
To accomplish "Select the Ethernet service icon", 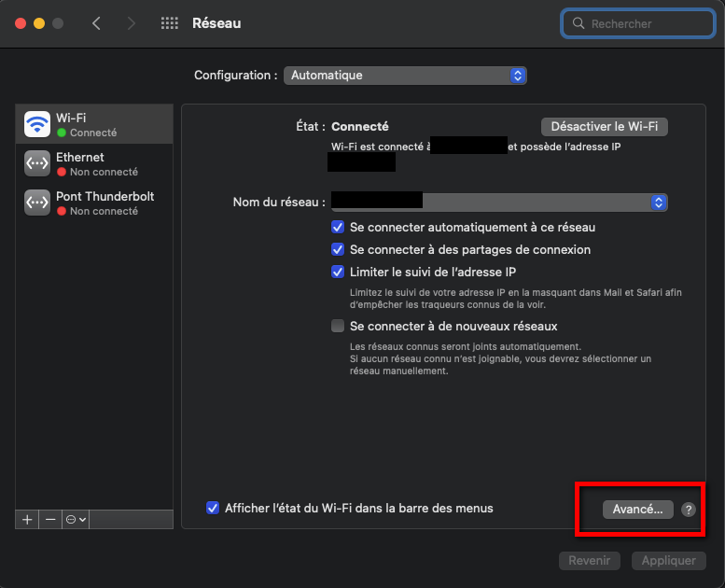I will pyautogui.click(x=37, y=163).
